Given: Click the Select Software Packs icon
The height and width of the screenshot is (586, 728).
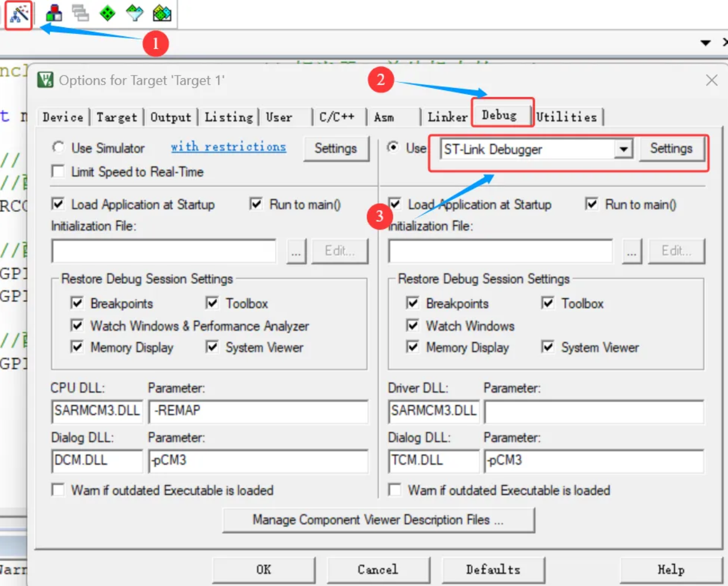Looking at the screenshot, I should click(135, 12).
